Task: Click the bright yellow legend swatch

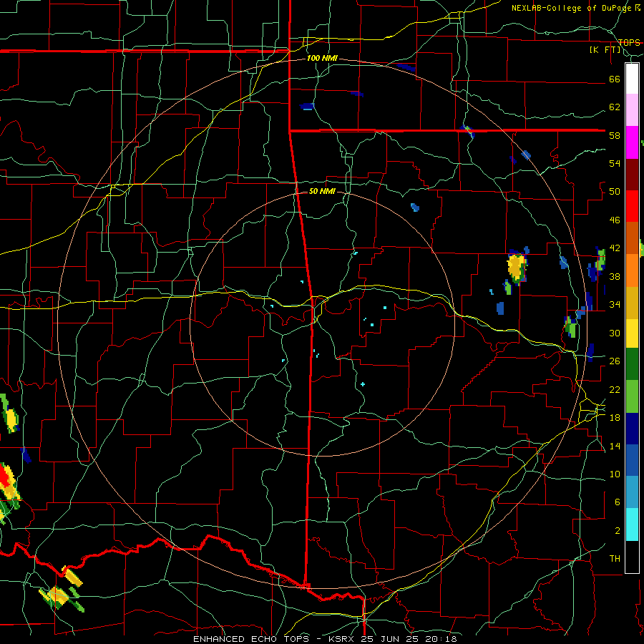Action: point(632,333)
